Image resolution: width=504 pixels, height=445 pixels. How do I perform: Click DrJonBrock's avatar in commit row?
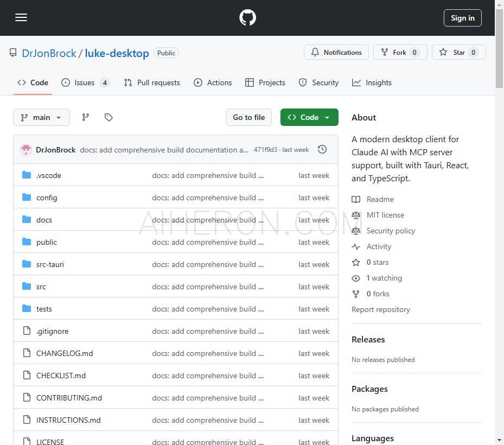[26, 150]
